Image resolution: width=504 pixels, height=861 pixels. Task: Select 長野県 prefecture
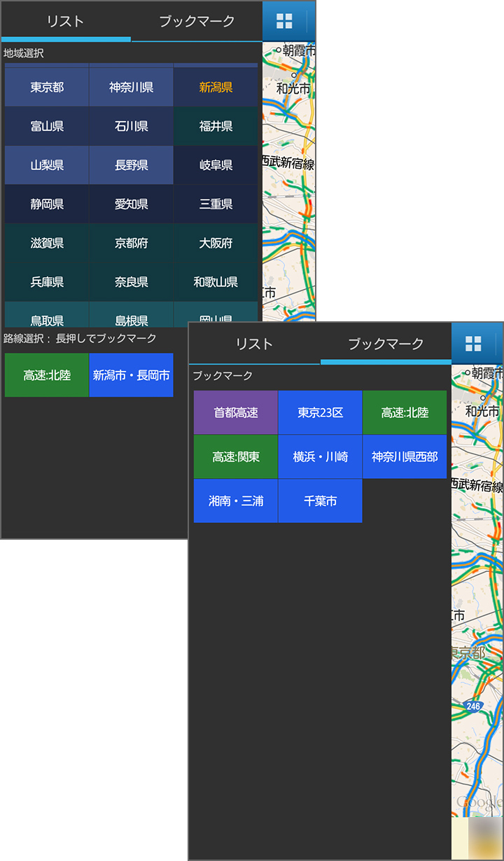click(x=131, y=165)
